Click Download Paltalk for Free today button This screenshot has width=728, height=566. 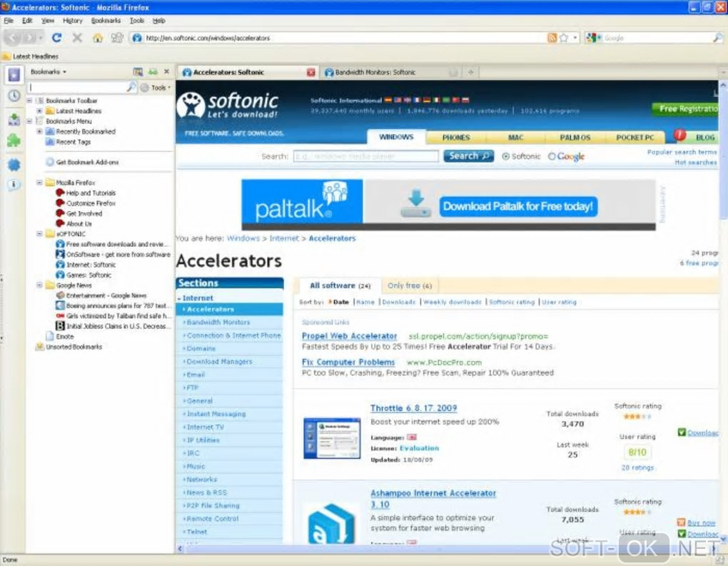(518, 206)
